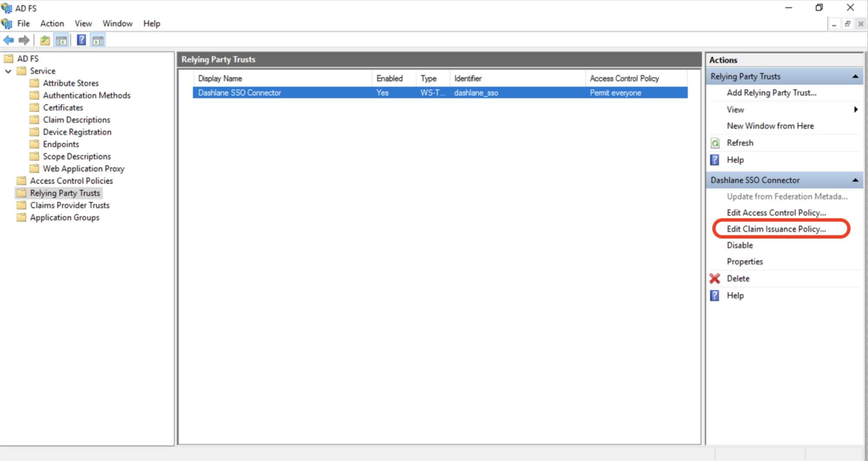Expand the View submenu arrow
The image size is (868, 461).
[856, 110]
